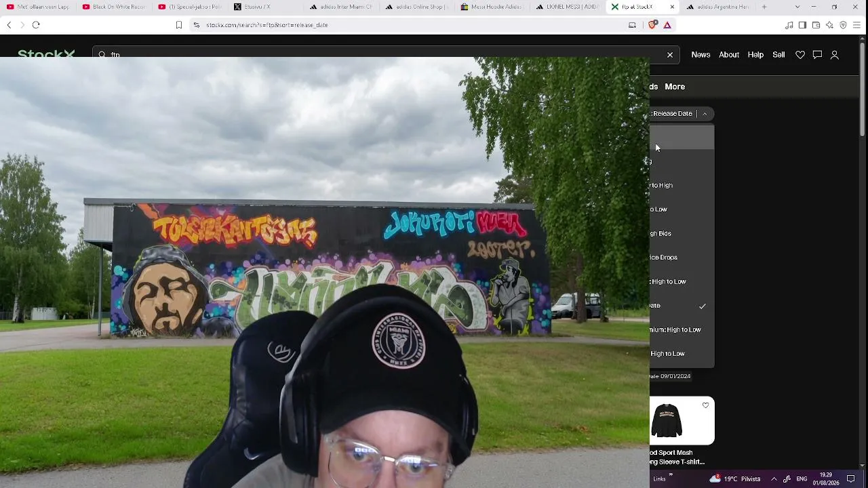Open the Brave Rewards triangle icon
The width and height of the screenshot is (868, 488).
[x=667, y=25]
